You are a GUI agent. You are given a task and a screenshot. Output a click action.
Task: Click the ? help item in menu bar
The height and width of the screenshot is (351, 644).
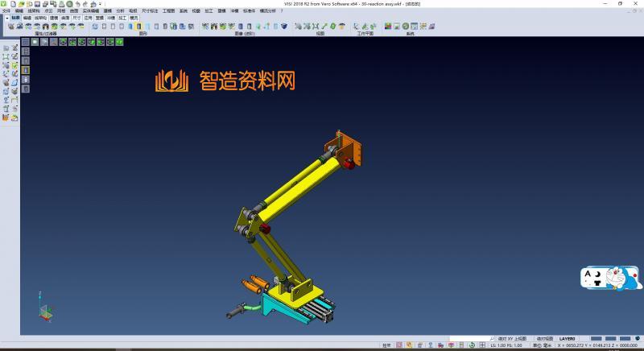click(x=282, y=11)
